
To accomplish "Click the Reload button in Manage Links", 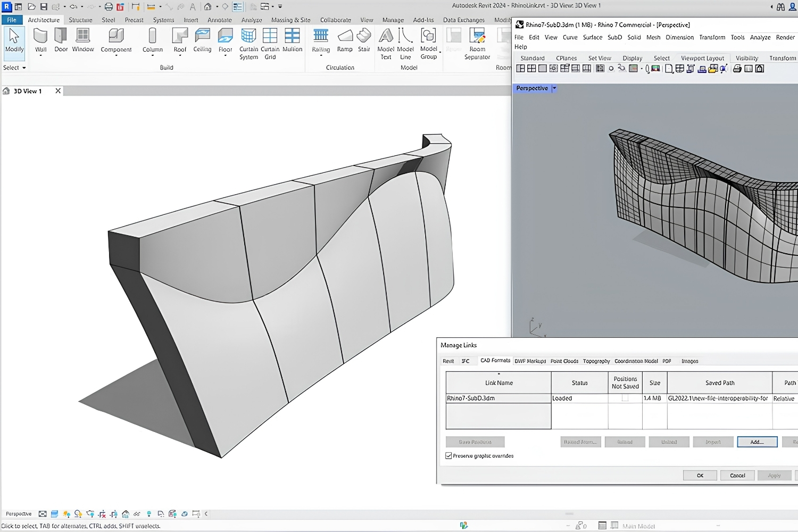I will coord(625,442).
